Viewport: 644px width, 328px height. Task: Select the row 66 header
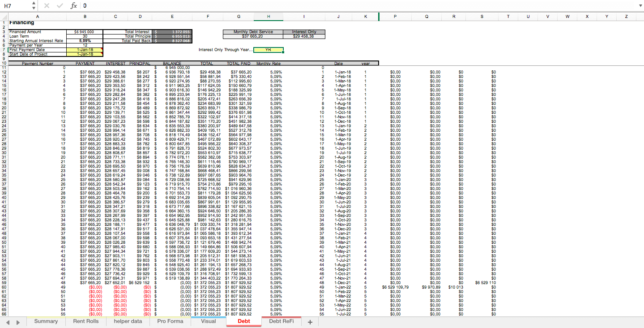(x=3, y=314)
